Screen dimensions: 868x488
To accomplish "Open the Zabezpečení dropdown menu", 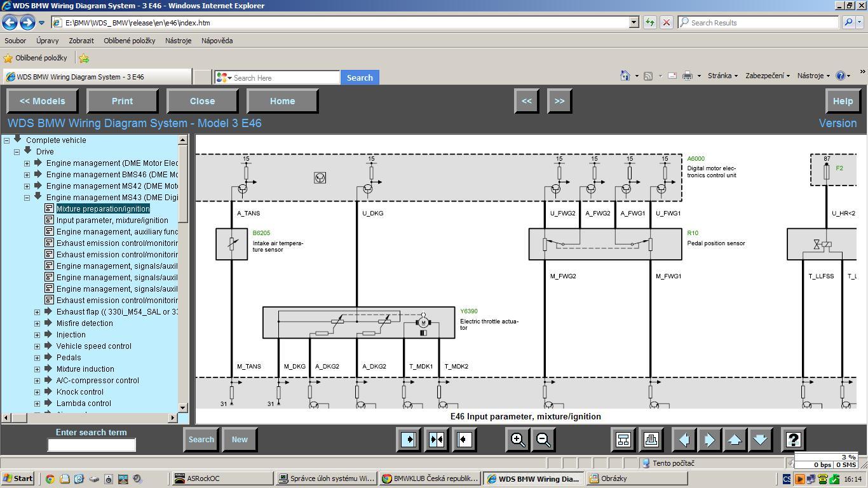I will coord(768,76).
